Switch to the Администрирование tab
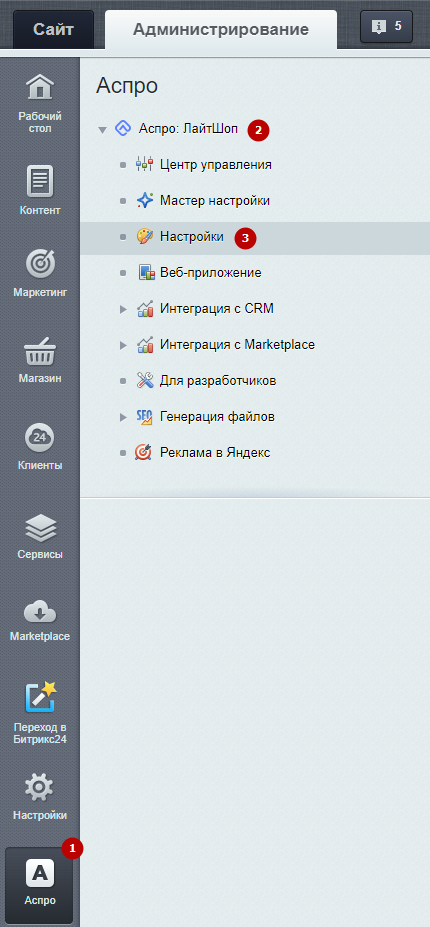 [221, 30]
